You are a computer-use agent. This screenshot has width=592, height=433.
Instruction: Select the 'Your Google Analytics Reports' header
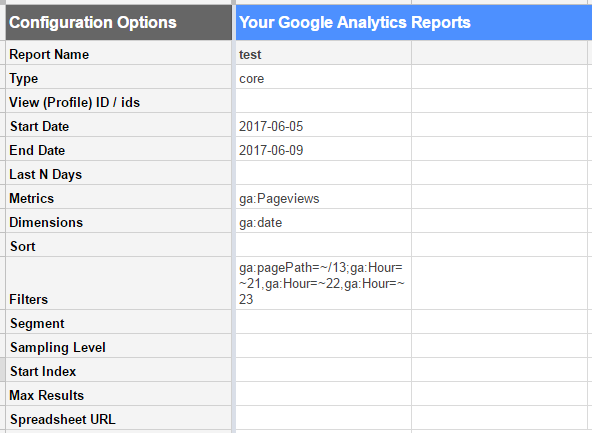click(x=414, y=22)
